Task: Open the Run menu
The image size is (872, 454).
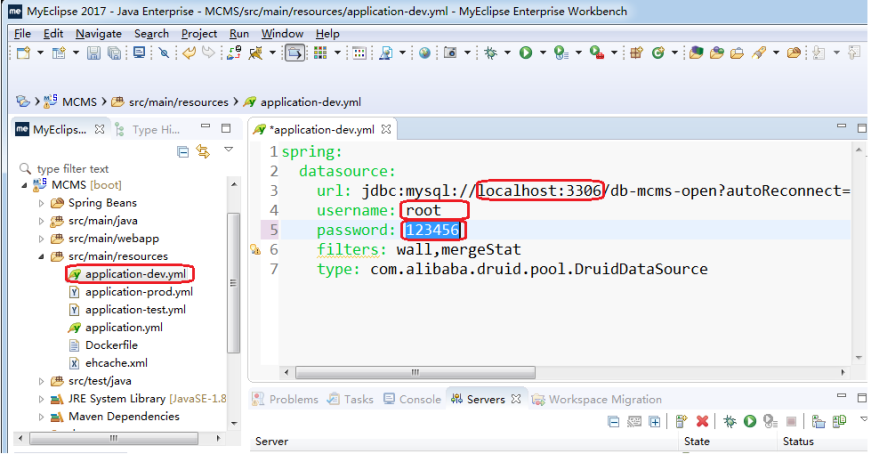Action: (239, 34)
